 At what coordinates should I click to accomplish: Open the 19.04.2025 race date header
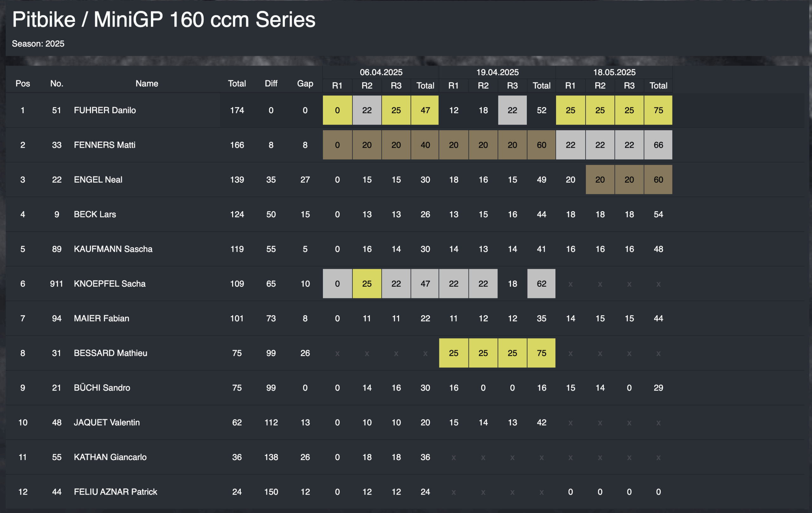[497, 72]
